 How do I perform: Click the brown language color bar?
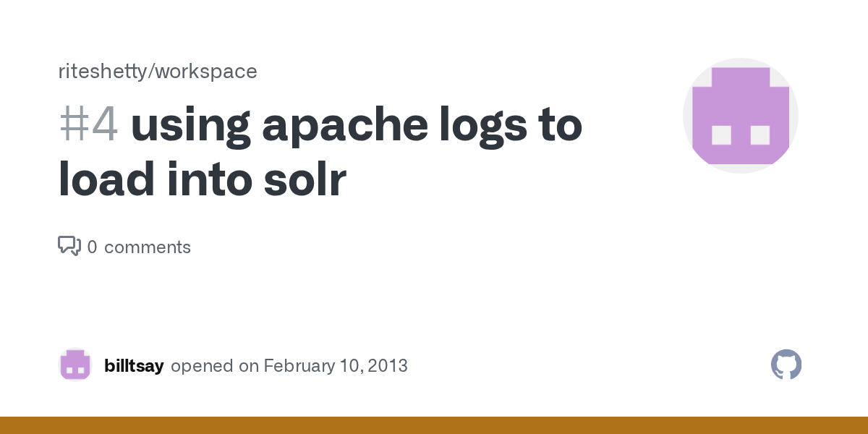point(434,425)
